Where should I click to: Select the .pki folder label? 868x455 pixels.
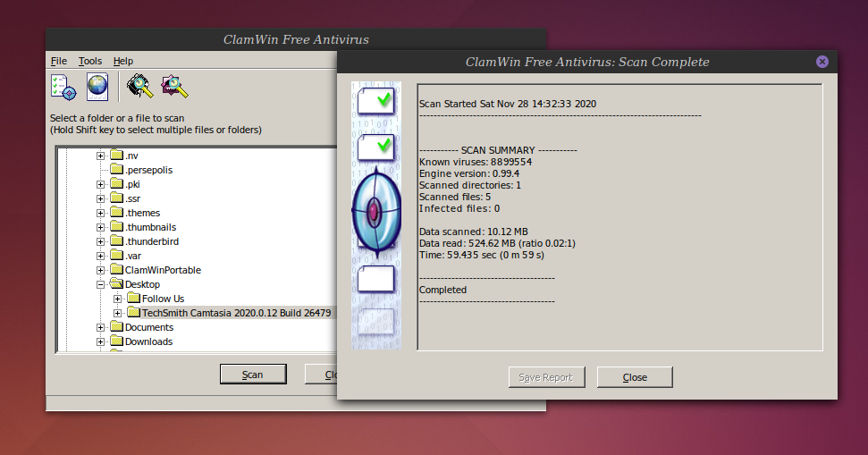point(132,184)
